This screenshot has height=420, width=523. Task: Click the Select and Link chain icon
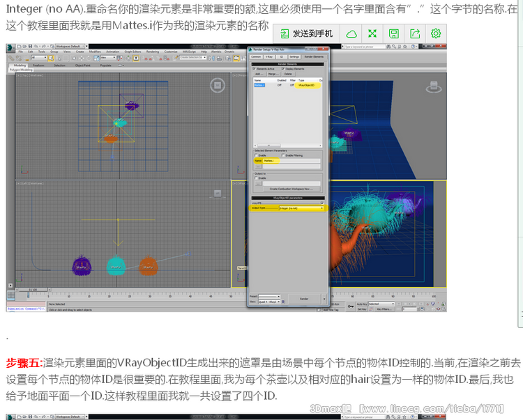pyautogui.click(x=11, y=59)
